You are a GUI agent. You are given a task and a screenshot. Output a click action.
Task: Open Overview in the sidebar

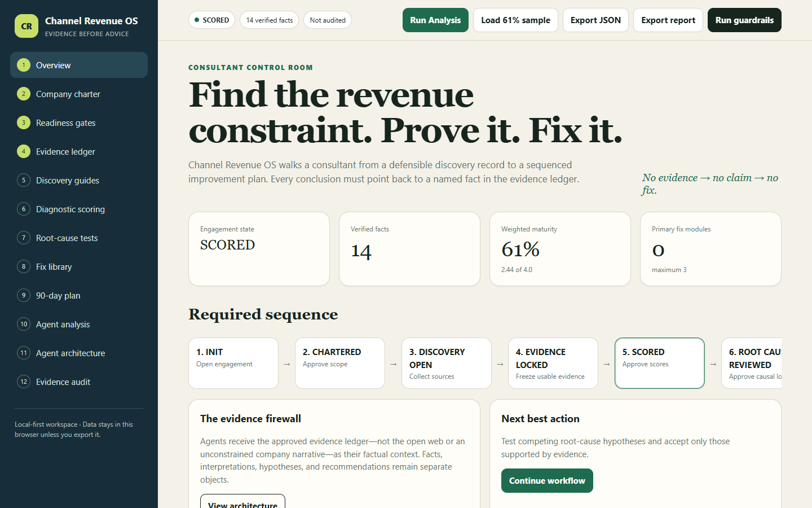click(79, 65)
